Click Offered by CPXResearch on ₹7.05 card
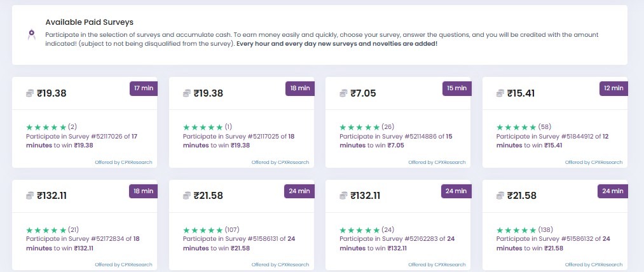Viewport: 644px width, 272px height. (437, 162)
